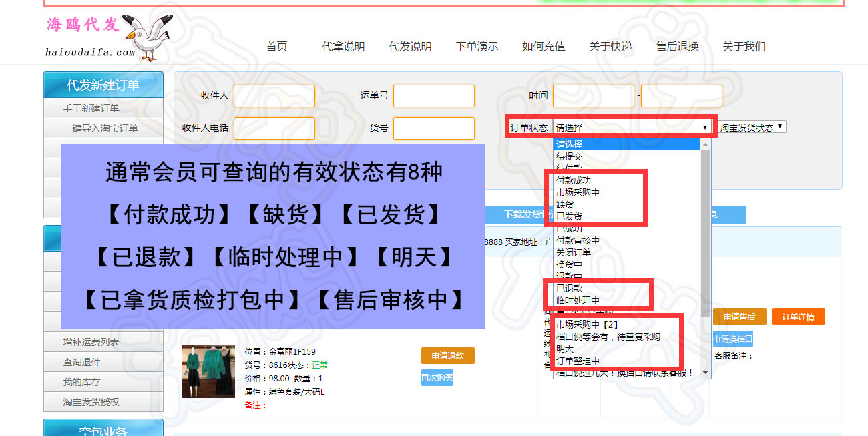This screenshot has height=436, width=868.
Task: Click the blue 再次购买 button
Action: click(x=437, y=378)
